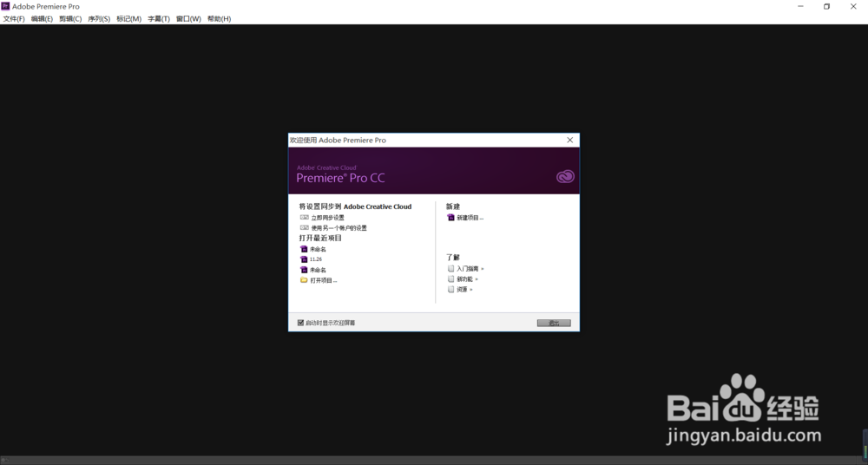Open the 剪辑(C) menu

pyautogui.click(x=70, y=19)
